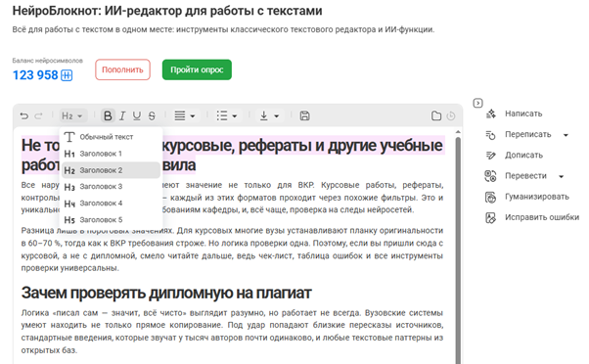This screenshot has width=589, height=364.
Task: Click heading Зачем проверять дипломную на плагиат
Action: pyautogui.click(x=166, y=293)
